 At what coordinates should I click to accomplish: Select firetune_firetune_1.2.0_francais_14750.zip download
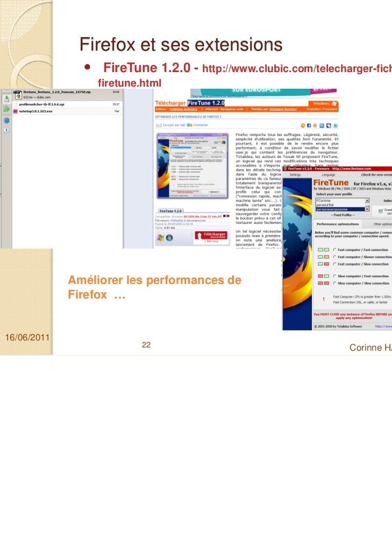tap(67, 94)
